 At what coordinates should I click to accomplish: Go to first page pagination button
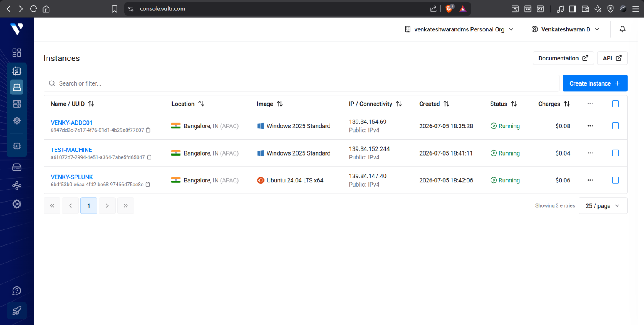pyautogui.click(x=52, y=205)
